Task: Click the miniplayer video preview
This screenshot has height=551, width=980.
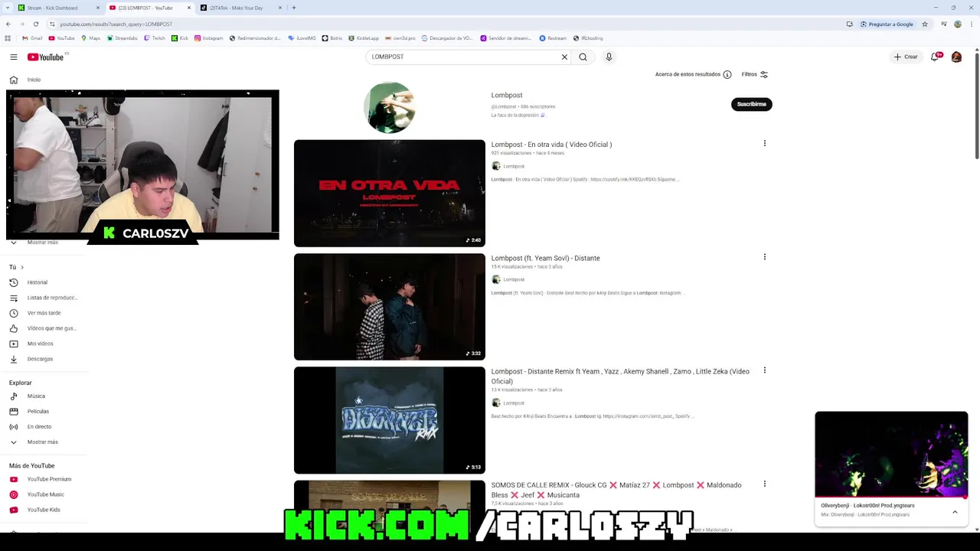Action: pos(891,455)
